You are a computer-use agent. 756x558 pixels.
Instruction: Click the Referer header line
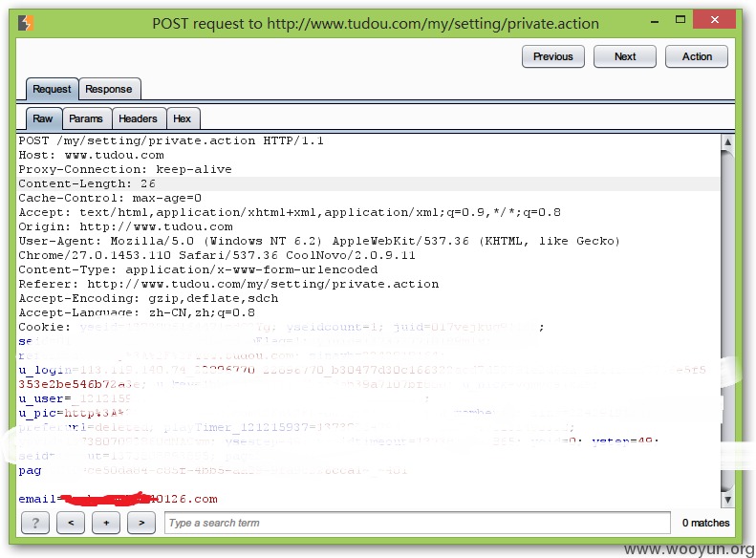click(229, 284)
